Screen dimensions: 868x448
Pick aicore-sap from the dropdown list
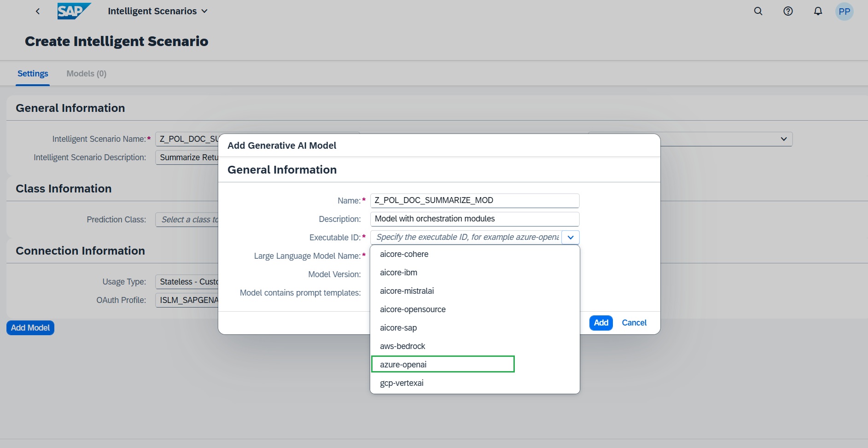point(475,328)
